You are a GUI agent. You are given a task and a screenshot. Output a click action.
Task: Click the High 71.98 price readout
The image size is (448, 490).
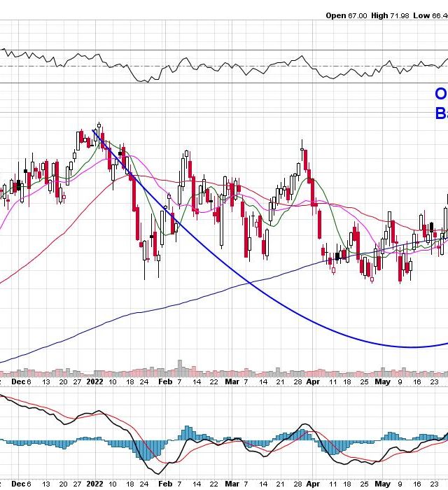click(389, 15)
